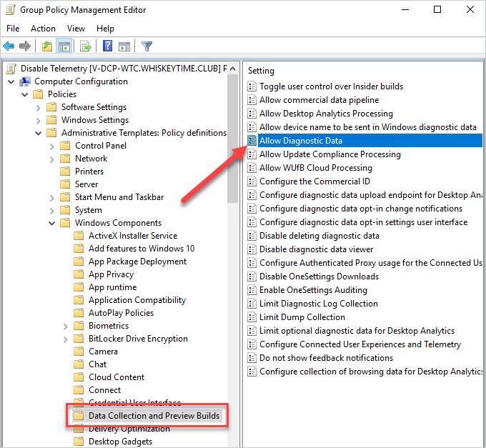Click the Setting column header
Image resolution: width=486 pixels, height=448 pixels.
coord(261,71)
